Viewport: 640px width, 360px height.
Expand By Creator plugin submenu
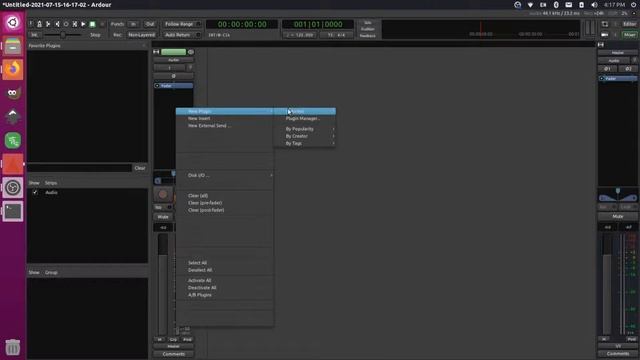point(305,136)
